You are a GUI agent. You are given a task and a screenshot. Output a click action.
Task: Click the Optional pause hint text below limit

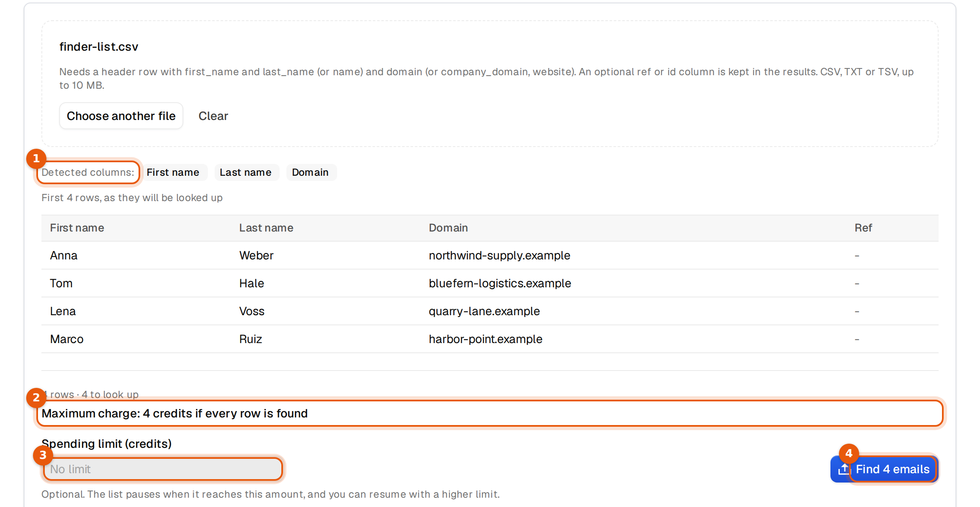270,494
